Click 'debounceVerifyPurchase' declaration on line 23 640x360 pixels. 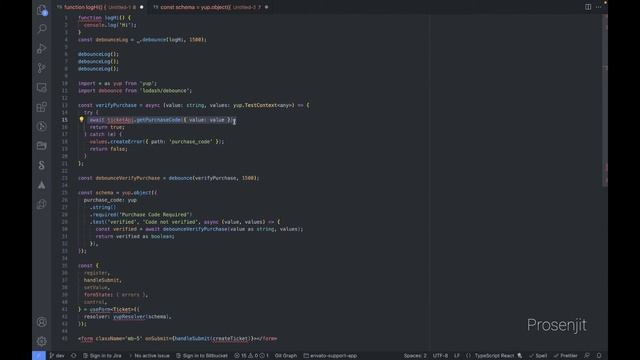pos(127,178)
